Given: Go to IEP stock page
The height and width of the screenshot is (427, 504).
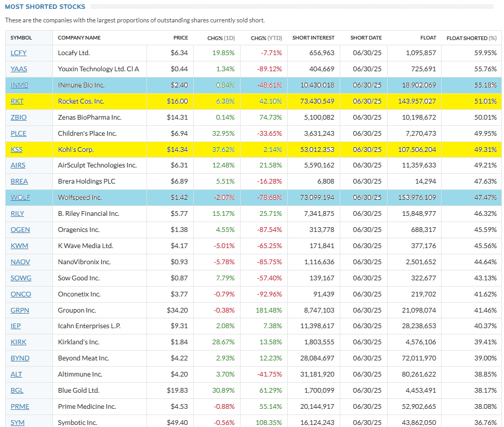Looking at the screenshot, I should coord(16,326).
